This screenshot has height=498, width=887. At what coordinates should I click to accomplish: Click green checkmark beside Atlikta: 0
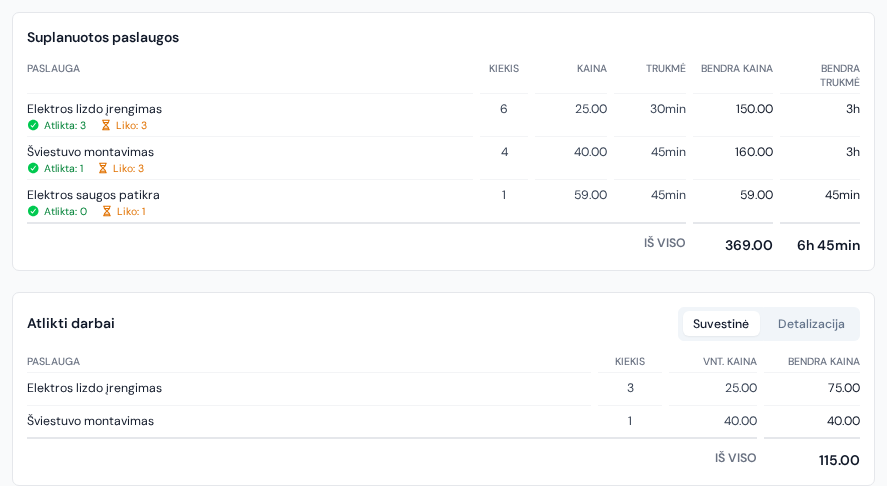pyautogui.click(x=33, y=212)
